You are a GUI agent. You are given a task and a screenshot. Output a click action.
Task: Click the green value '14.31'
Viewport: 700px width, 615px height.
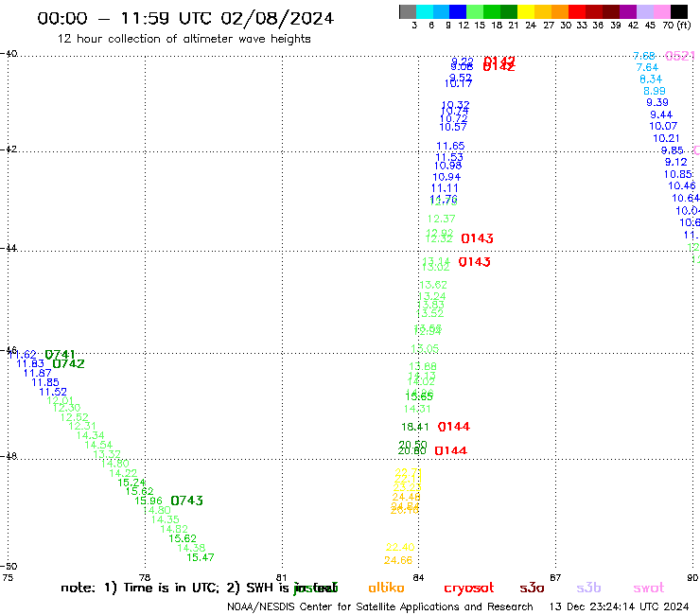tap(417, 409)
